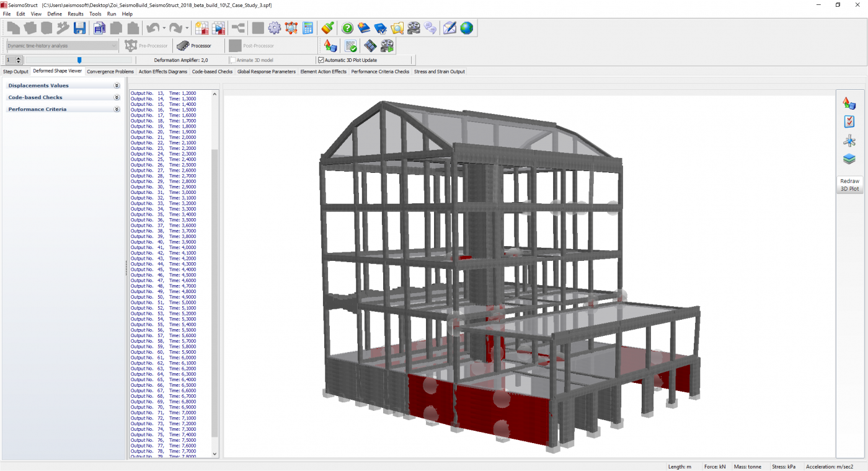Open the Dynamic time-history analysis dropdown
The width and height of the screenshot is (868, 471).
coord(114,46)
